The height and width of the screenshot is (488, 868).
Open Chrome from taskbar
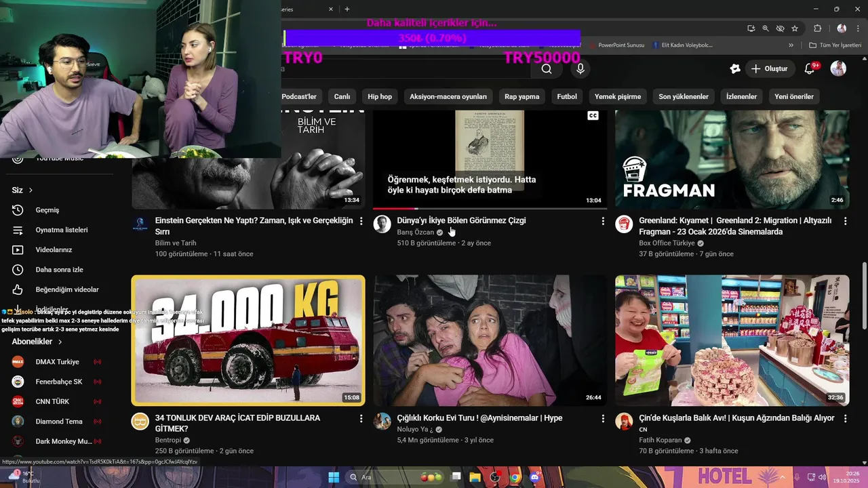(515, 477)
